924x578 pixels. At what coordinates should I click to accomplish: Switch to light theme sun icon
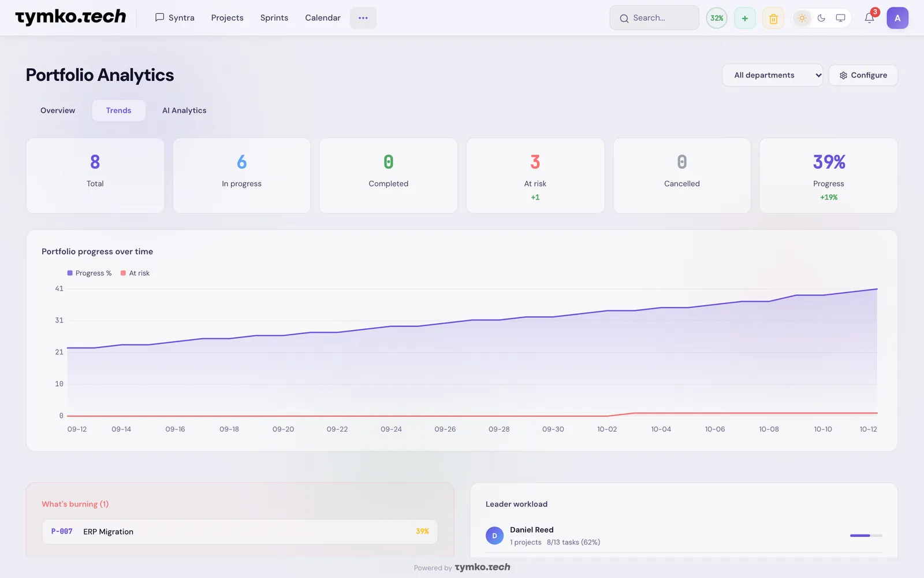[802, 18]
